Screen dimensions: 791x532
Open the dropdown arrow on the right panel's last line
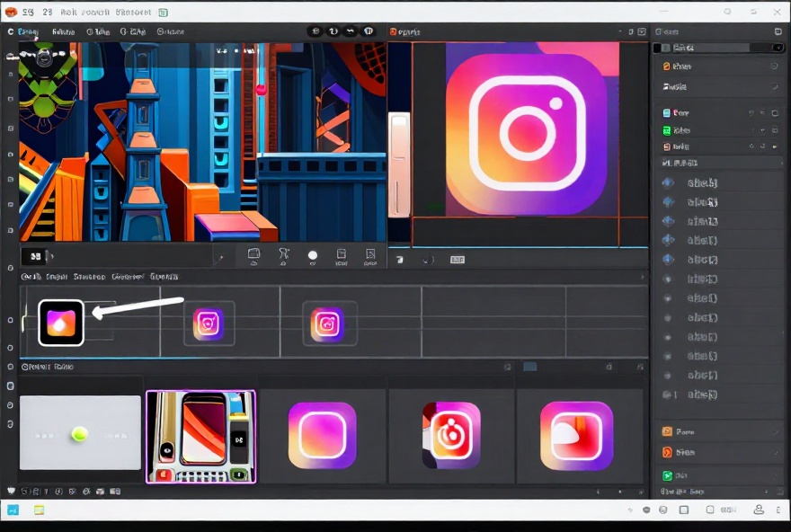tap(767, 492)
